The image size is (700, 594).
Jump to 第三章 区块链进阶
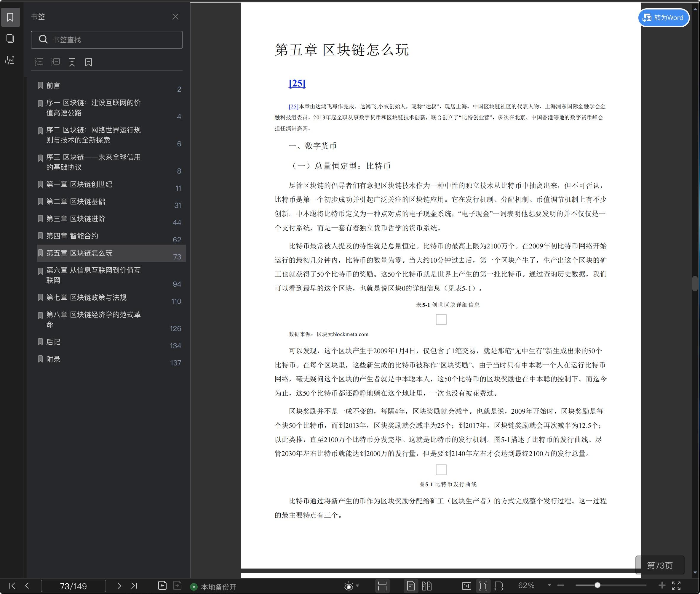pyautogui.click(x=111, y=219)
